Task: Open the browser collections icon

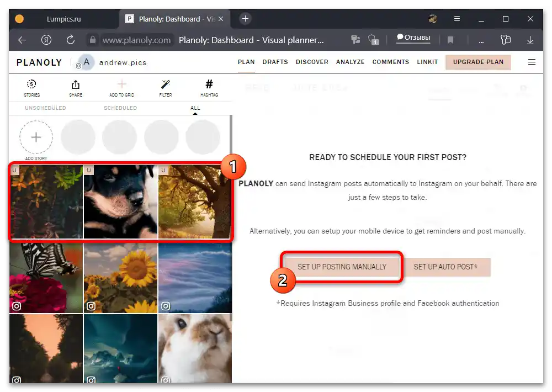Action: pos(506,40)
